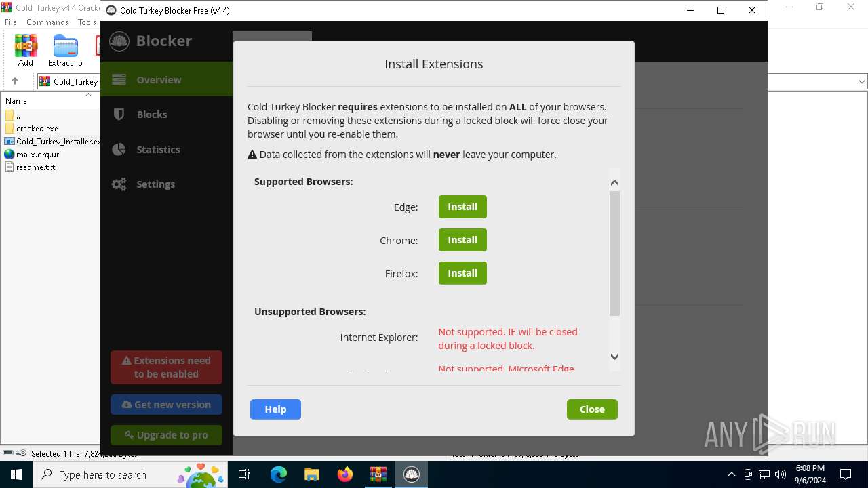The width and height of the screenshot is (868, 488).
Task: Click WinRAR Add toolbar icon
Action: pos(26,51)
